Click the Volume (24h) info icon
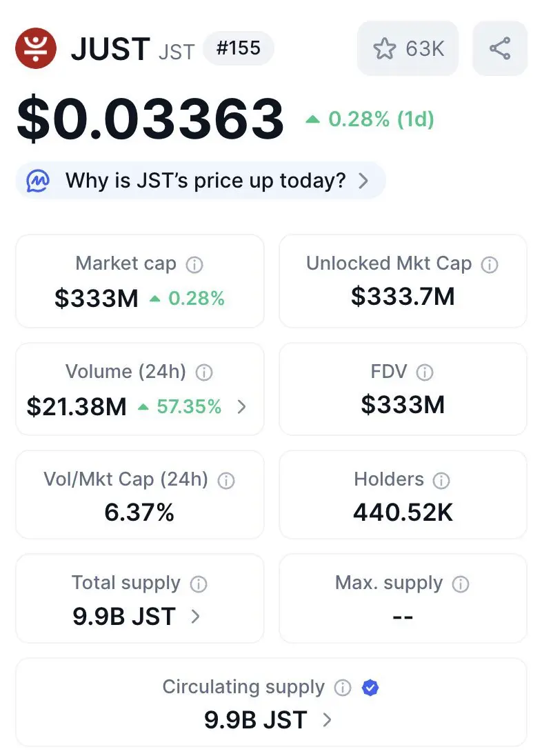This screenshot has width=542, height=756. click(204, 372)
